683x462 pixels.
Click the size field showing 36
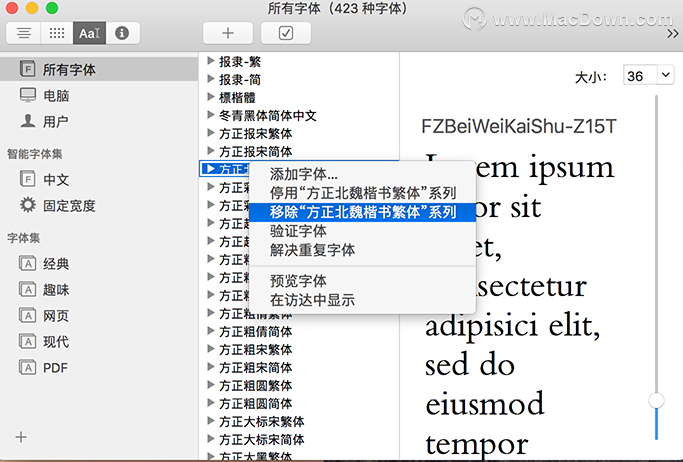(x=640, y=76)
